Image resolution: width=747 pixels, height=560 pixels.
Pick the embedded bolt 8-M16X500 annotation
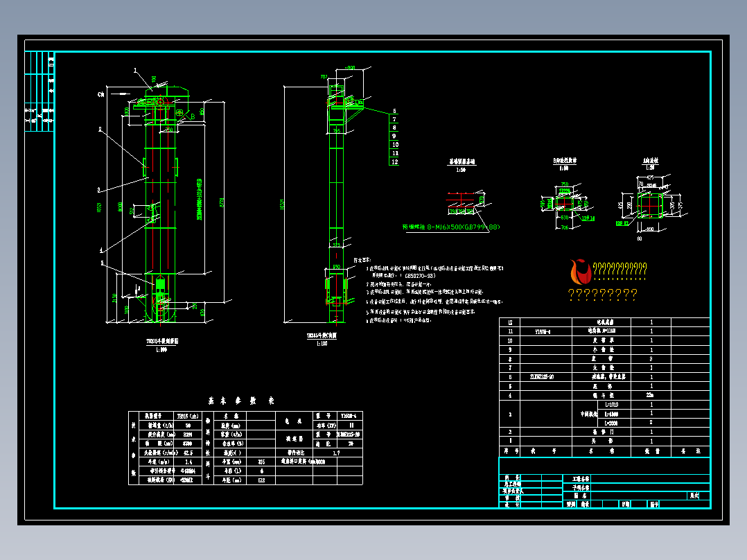pyautogui.click(x=450, y=227)
